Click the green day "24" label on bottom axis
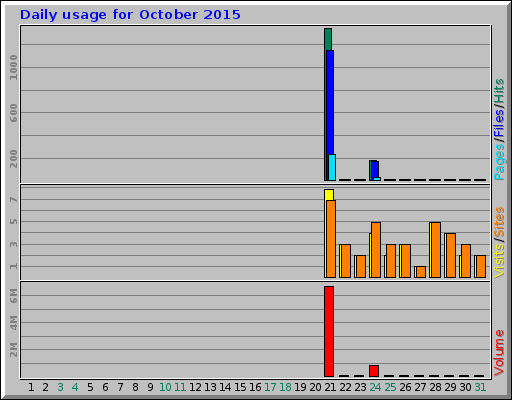512x400 pixels. pos(375,387)
